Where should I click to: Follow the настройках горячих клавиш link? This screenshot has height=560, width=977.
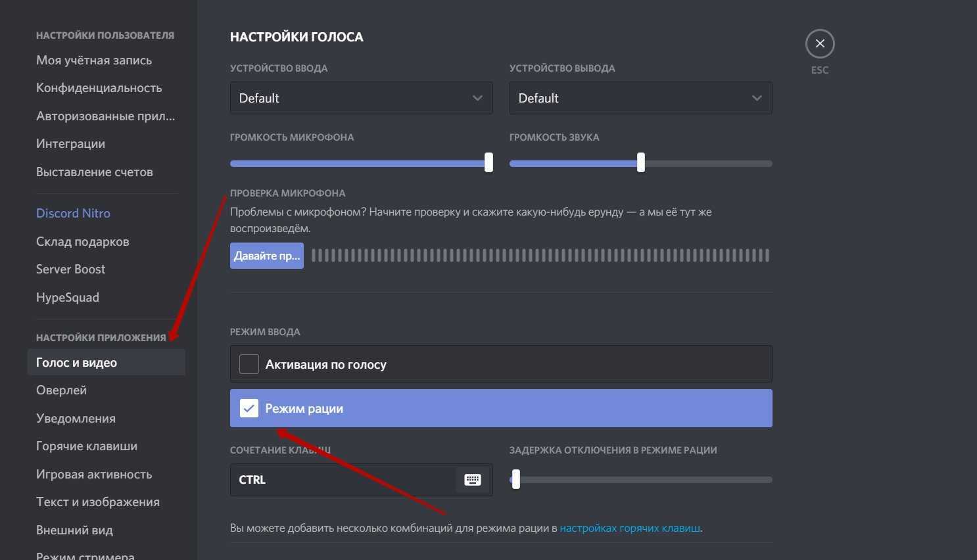[630, 528]
